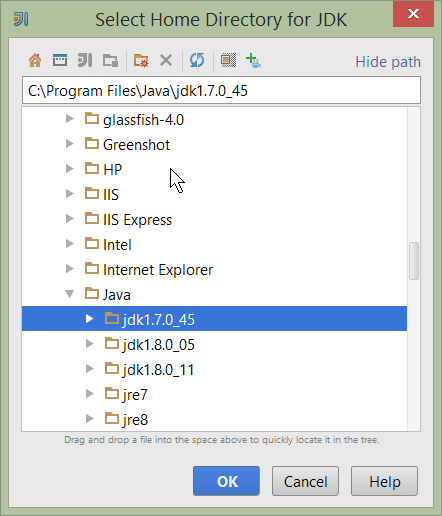Click the path text field
The height and width of the screenshot is (516, 442).
point(221,90)
